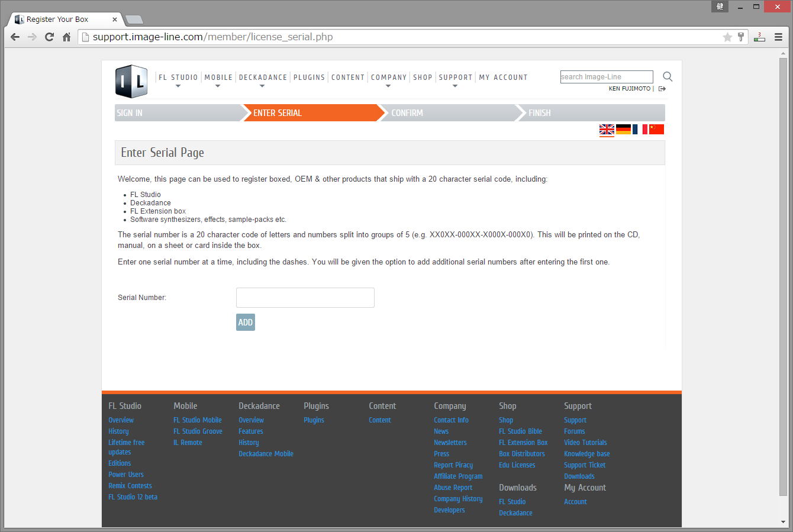This screenshot has height=532, width=793.
Task: Click the browser forward arrow
Action: tap(33, 37)
